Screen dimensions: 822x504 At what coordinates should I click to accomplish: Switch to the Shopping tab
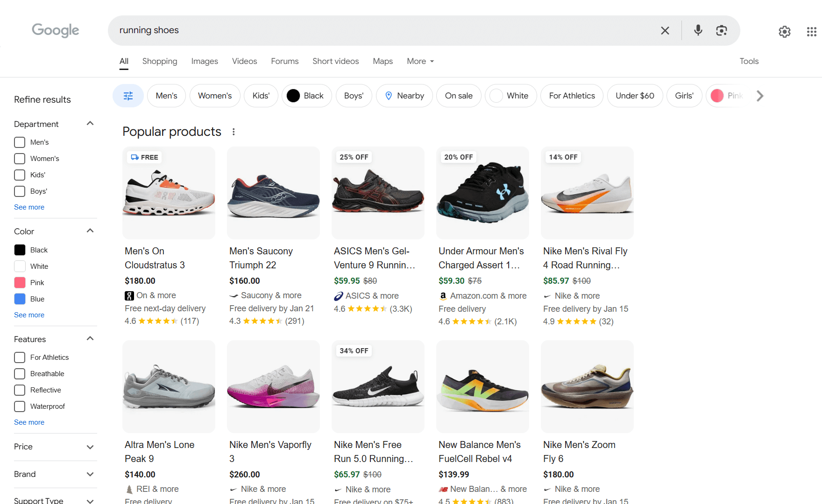(160, 61)
